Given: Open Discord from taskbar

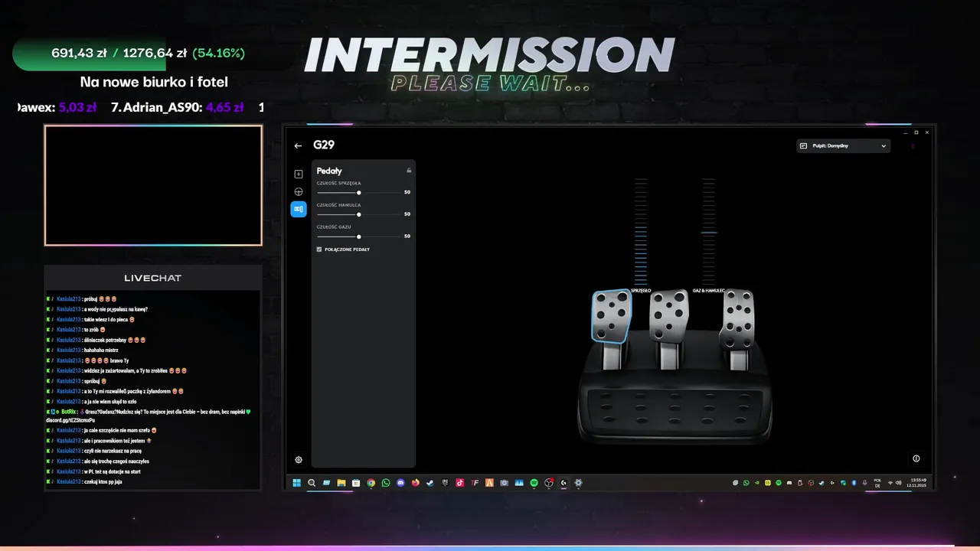Looking at the screenshot, I should pyautogui.click(x=400, y=483).
